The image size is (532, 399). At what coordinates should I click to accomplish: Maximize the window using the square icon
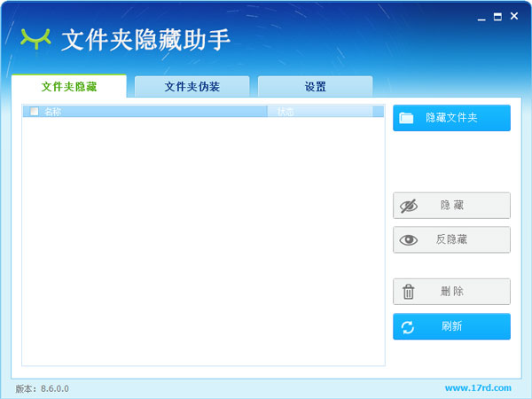(x=497, y=16)
